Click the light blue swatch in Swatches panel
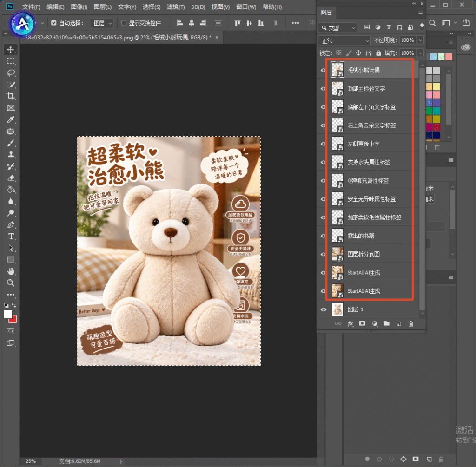 pos(434,57)
